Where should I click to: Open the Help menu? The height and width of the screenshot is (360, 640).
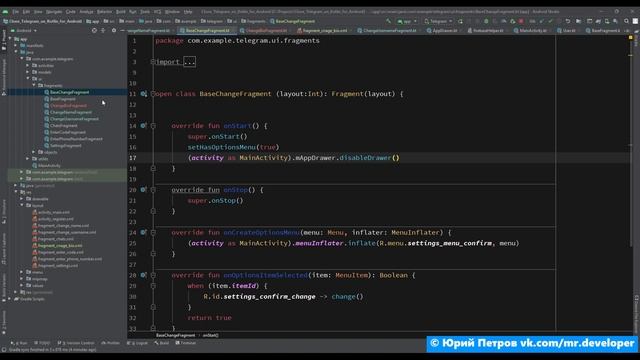tap(188, 12)
